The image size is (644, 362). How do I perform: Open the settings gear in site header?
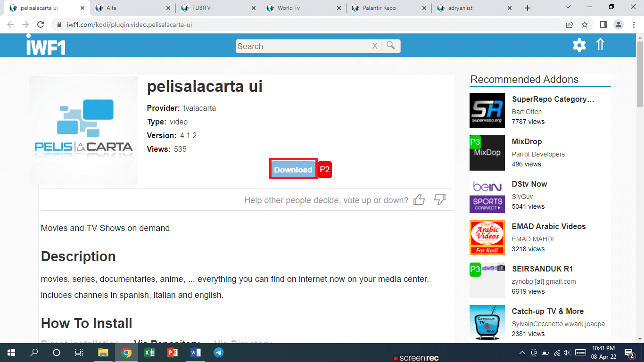pos(579,45)
